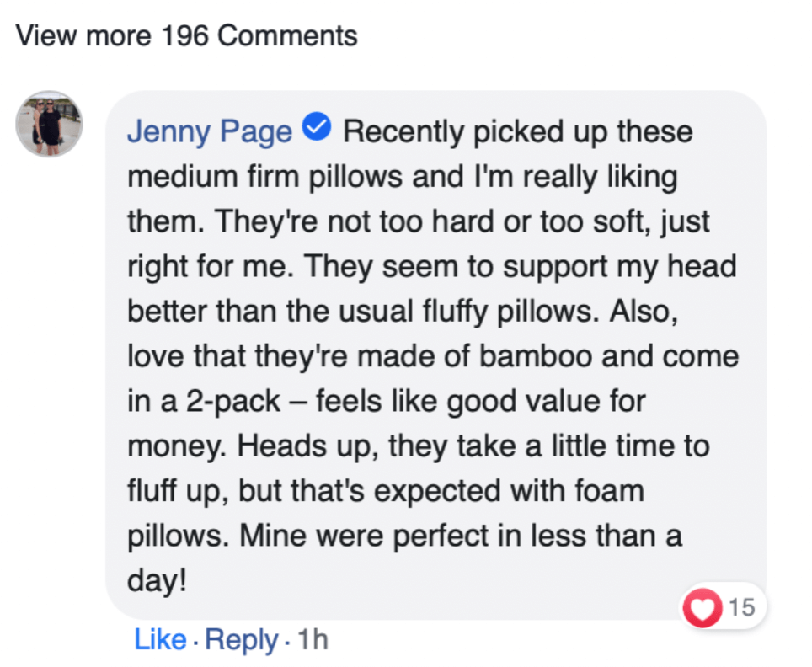Screen dimensions: 812x667
Task: Click the blue verified badge checkmark
Action: coord(320,130)
